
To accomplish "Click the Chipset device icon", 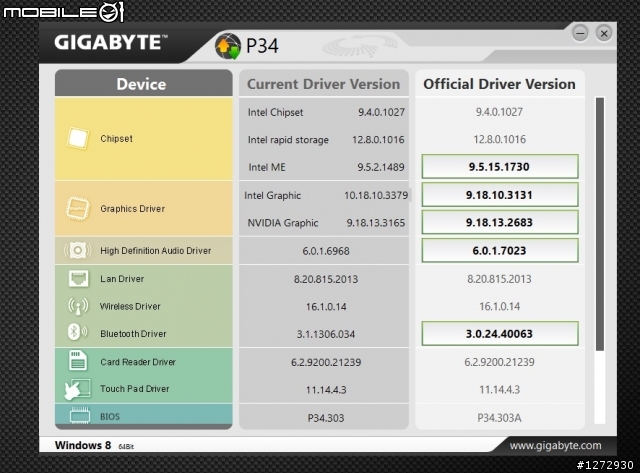I will tap(78, 138).
